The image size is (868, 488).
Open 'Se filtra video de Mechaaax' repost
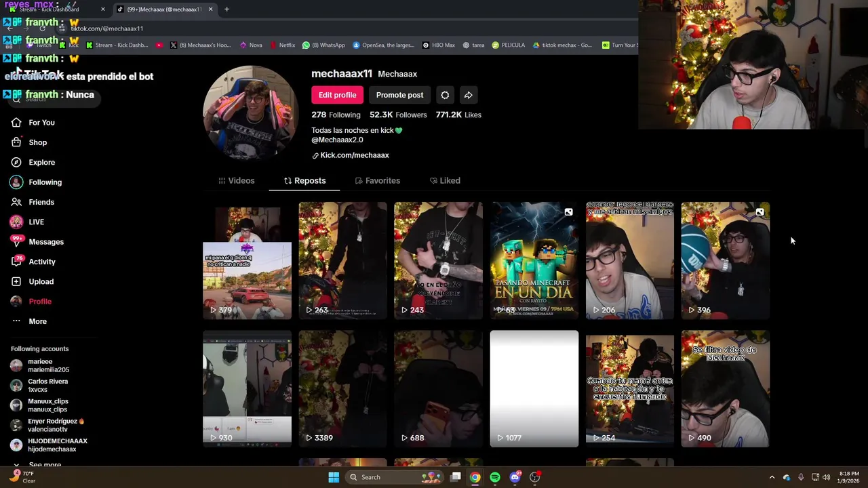[x=726, y=388]
